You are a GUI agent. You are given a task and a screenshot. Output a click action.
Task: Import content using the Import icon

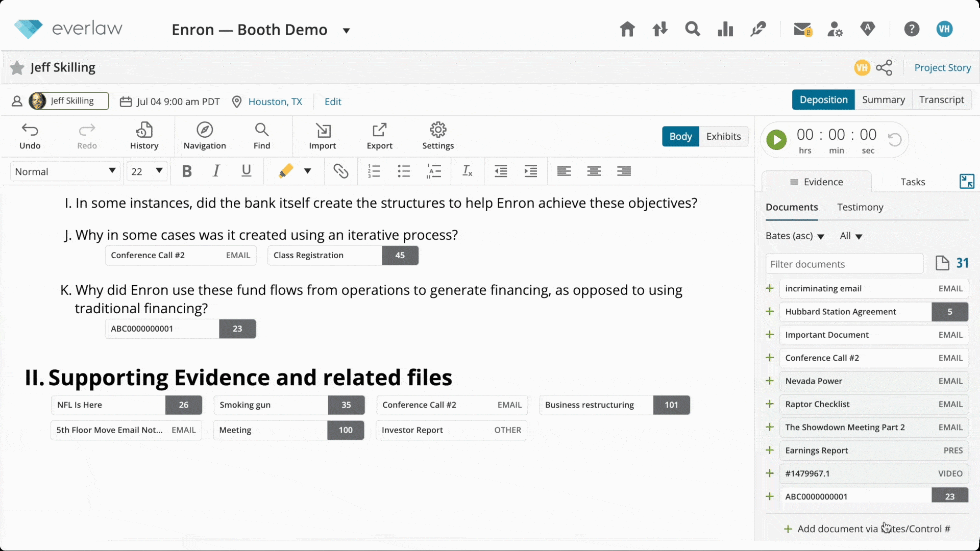[x=323, y=135]
